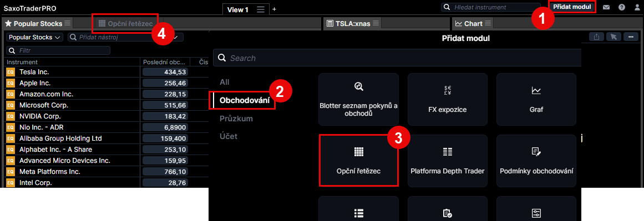Open the mail messages icon
The height and width of the screenshot is (221, 644).
[606, 7]
